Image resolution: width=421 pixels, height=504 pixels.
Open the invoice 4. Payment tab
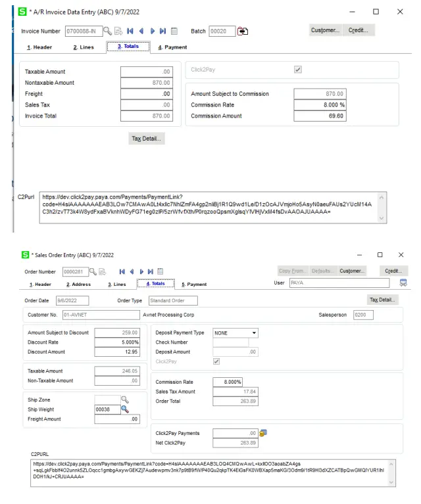point(172,47)
